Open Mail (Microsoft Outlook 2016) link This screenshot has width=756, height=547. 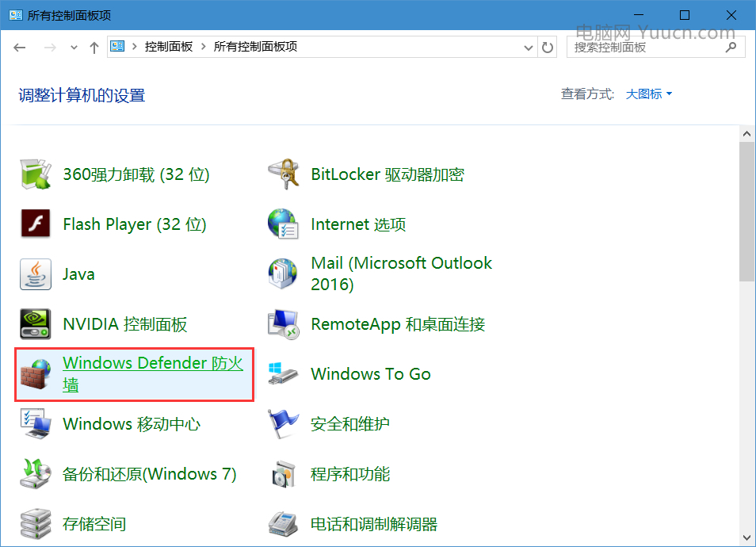point(401,273)
